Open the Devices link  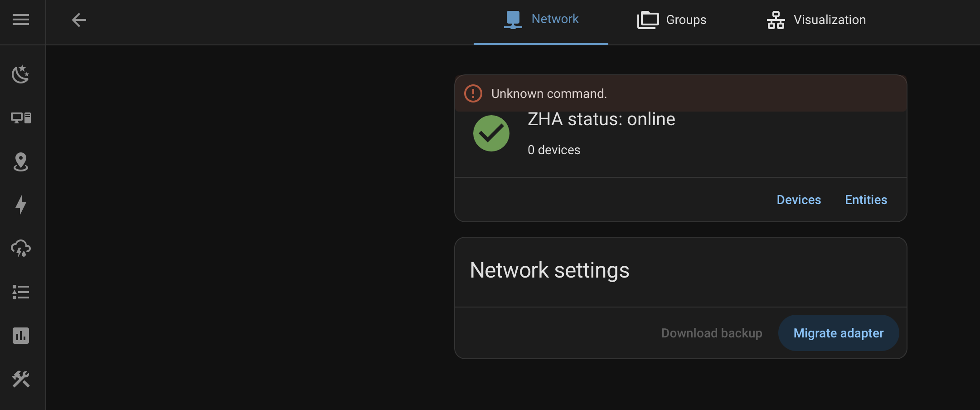tap(799, 200)
